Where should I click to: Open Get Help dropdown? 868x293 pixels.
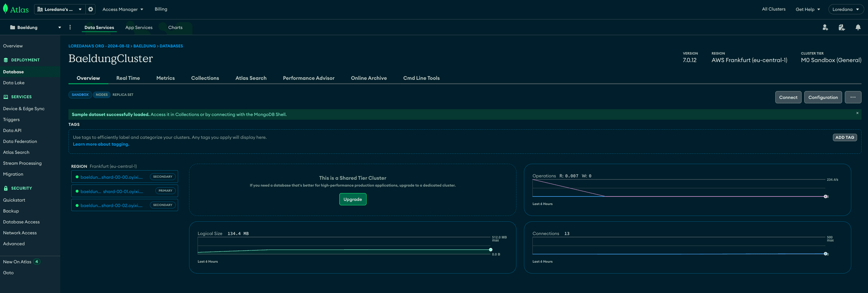[808, 9]
